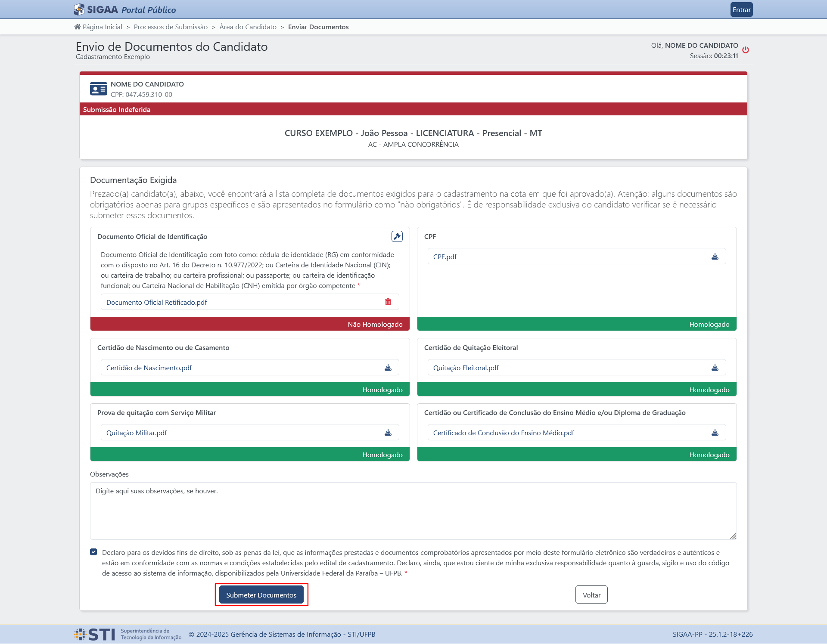
Task: Click Enviar Documentos breadcrumb item
Action: 318,27
